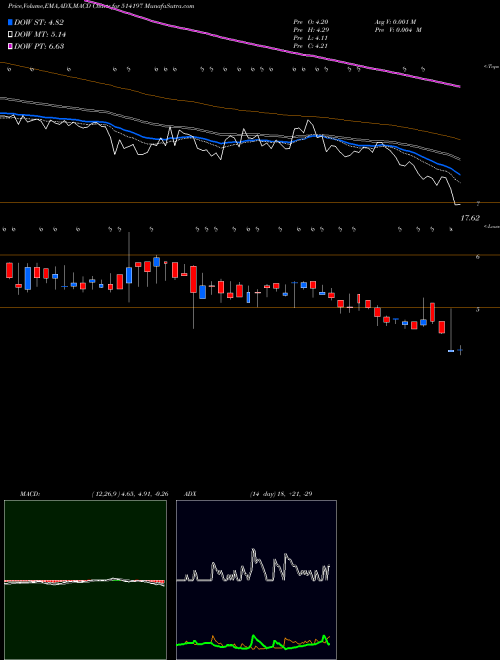
Task: Select the 'DOW PT: 6.63' legend text
Action: (x=39, y=46)
